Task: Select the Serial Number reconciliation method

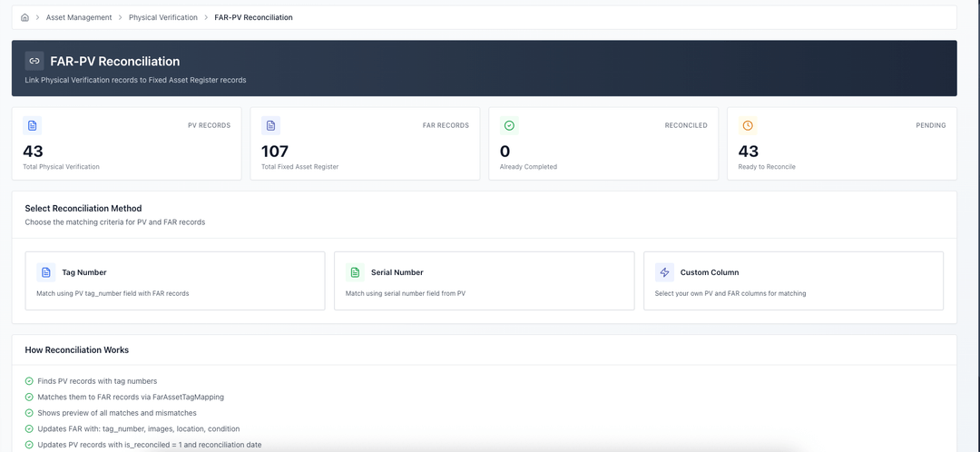Action: (485, 280)
